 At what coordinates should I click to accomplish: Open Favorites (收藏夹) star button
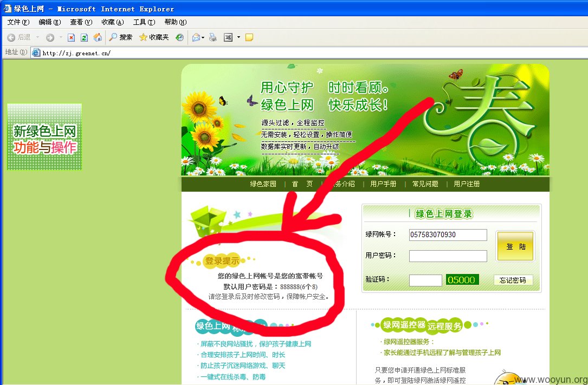(x=154, y=37)
